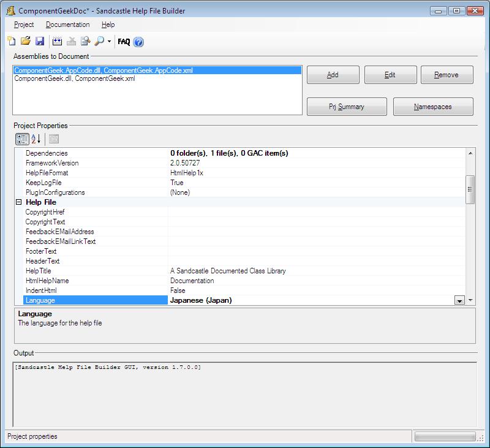Click the window resize grip in the status bar
The image size is (490, 448).
tap(481, 438)
